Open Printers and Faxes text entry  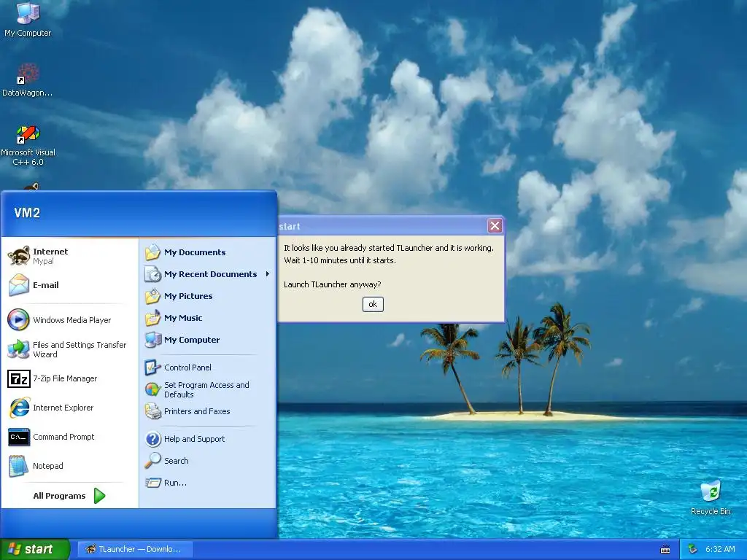[x=197, y=411]
